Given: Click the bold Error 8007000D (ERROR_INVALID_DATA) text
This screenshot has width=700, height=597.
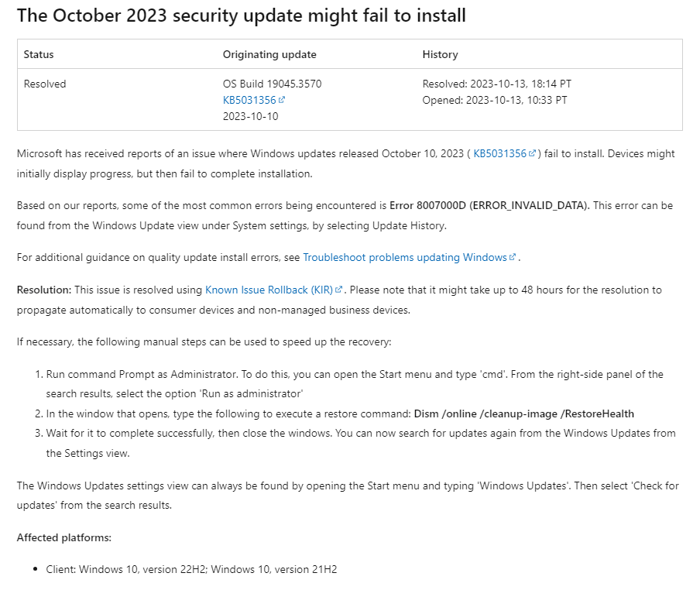Looking at the screenshot, I should (x=489, y=206).
